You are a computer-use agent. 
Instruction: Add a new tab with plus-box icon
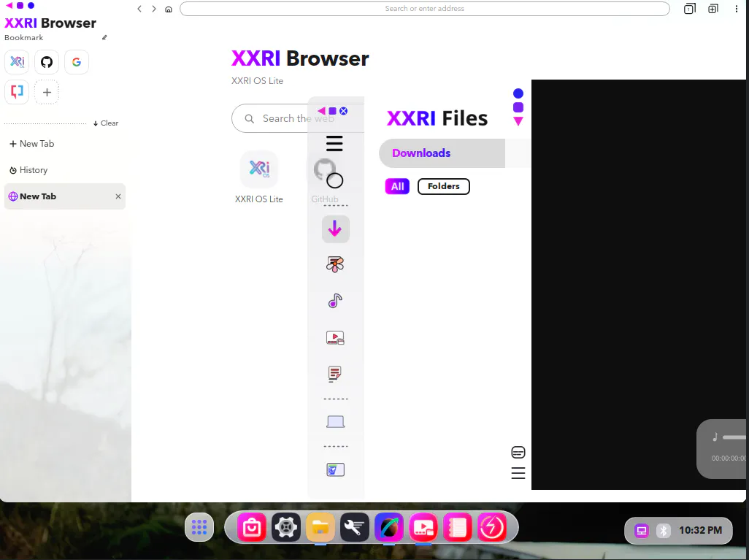pos(713,9)
